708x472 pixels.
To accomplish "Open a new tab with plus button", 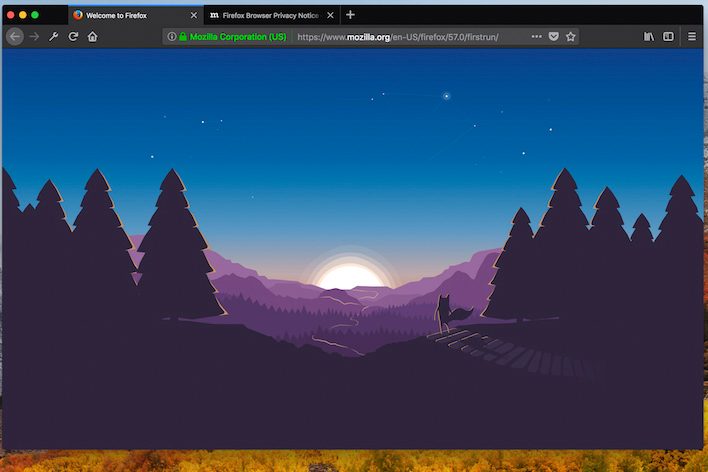I will (x=350, y=15).
